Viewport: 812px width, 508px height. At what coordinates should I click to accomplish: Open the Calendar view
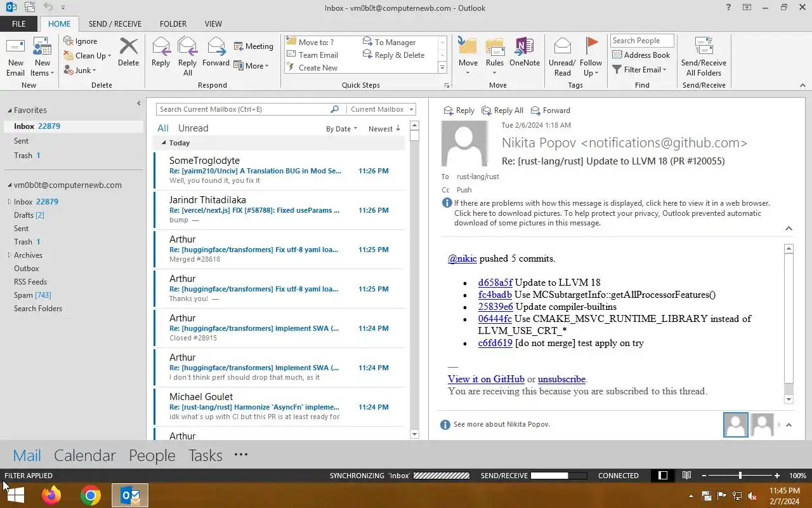tap(84, 455)
